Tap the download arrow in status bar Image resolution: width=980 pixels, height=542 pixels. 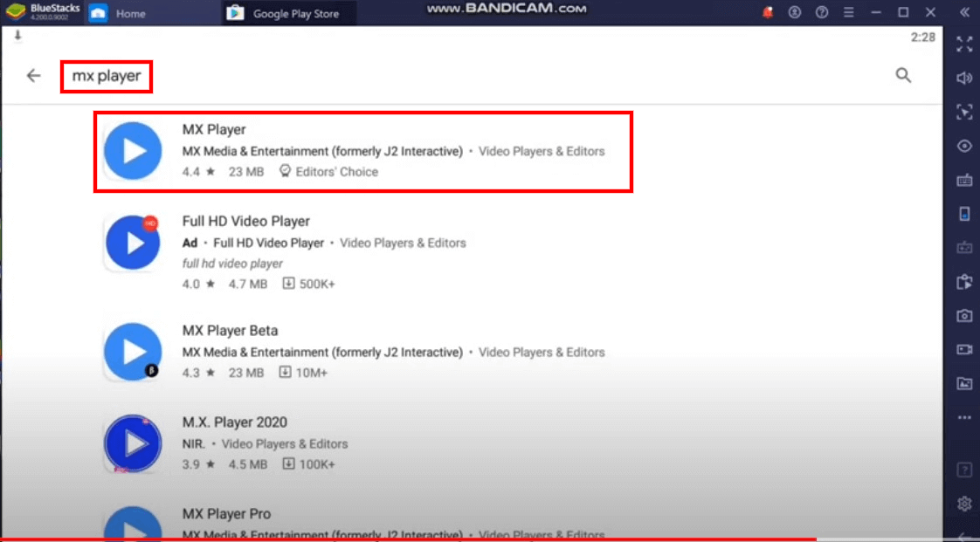pos(17,36)
